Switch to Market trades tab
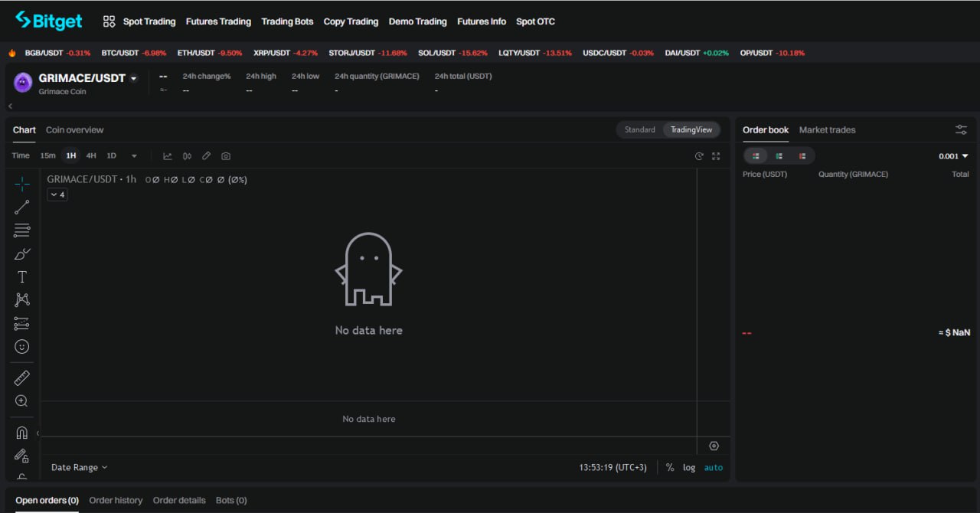The width and height of the screenshot is (980, 513). [x=827, y=129]
